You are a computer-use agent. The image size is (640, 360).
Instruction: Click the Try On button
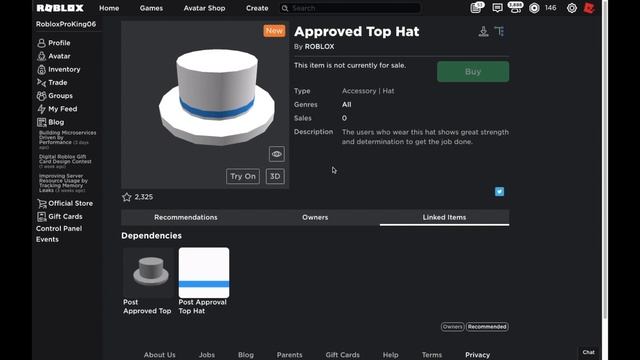click(x=243, y=176)
